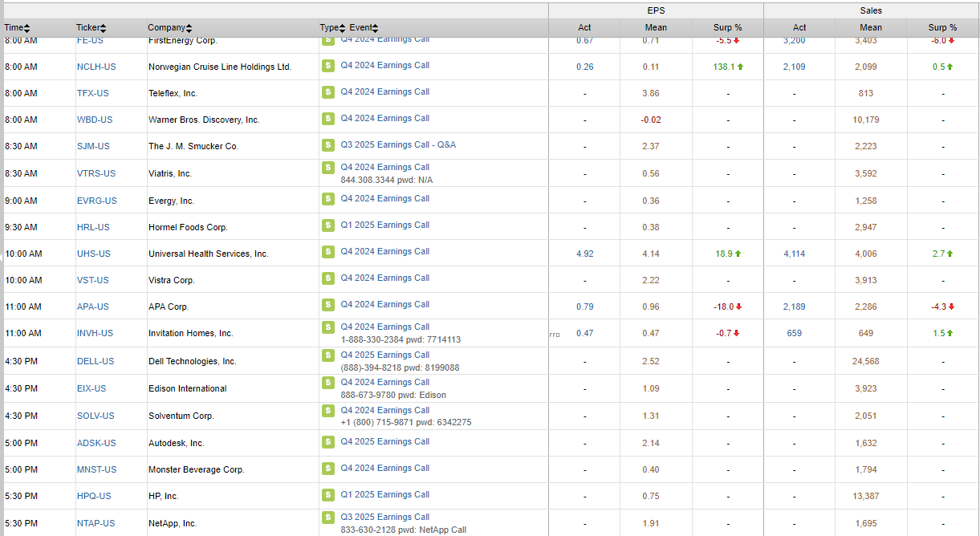Click Universal Health Services actual sales 4,114

pos(795,254)
